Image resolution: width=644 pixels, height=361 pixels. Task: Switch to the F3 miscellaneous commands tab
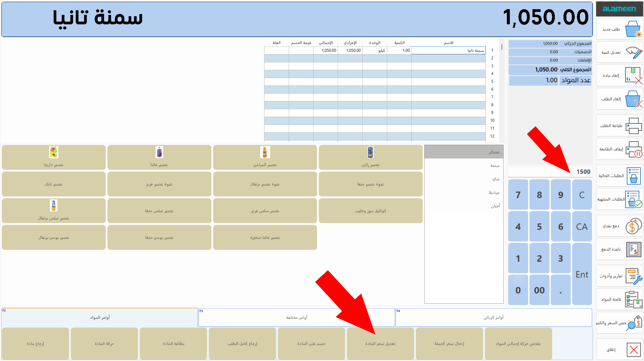pos(297,318)
